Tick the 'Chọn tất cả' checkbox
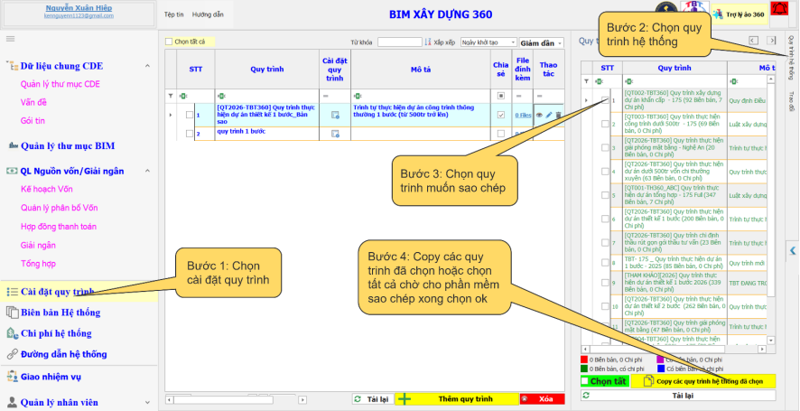The height and width of the screenshot is (411, 800). click(x=169, y=42)
